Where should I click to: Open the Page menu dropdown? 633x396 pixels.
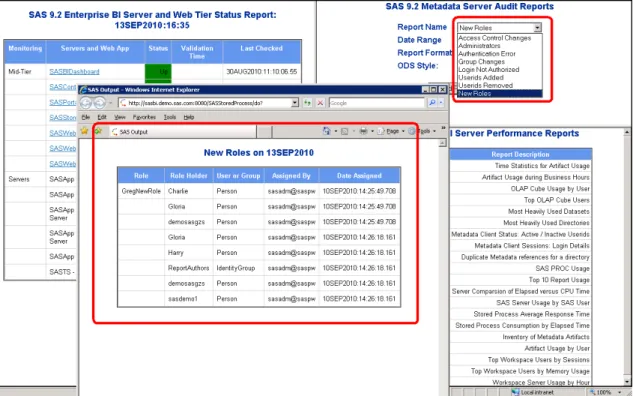[x=392, y=131]
